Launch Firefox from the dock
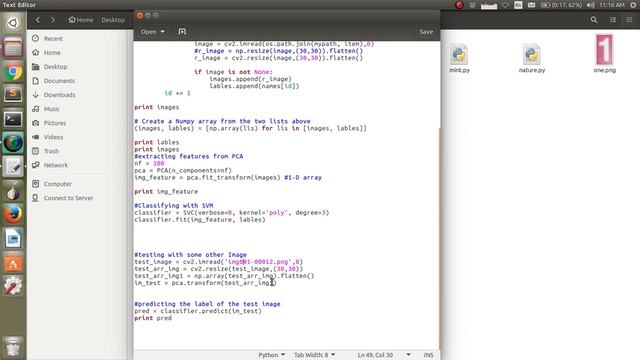Viewport: 640px width, 360px height. (x=13, y=214)
